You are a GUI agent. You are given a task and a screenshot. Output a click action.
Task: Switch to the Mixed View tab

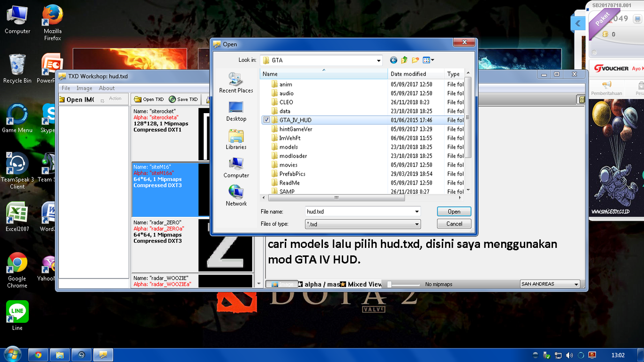click(361, 284)
